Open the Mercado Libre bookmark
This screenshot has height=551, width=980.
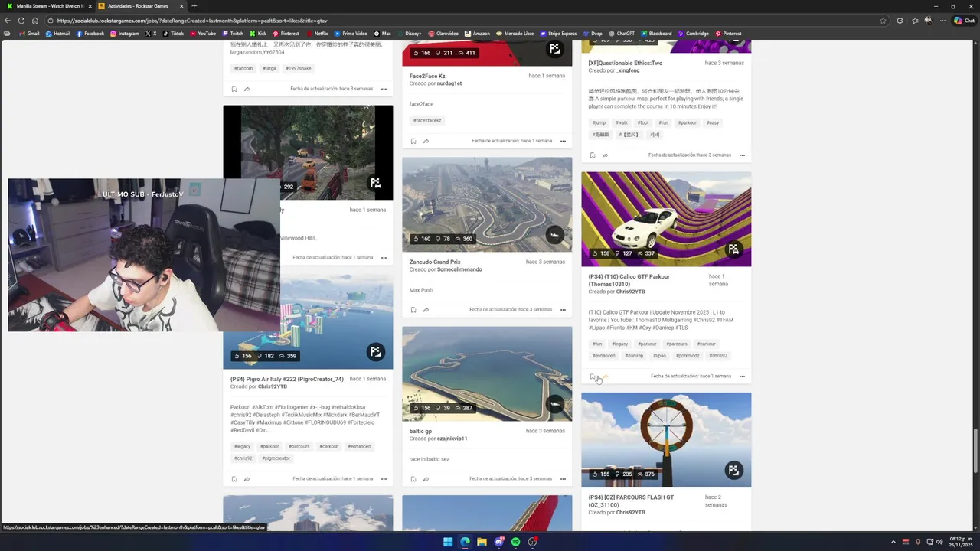click(514, 34)
